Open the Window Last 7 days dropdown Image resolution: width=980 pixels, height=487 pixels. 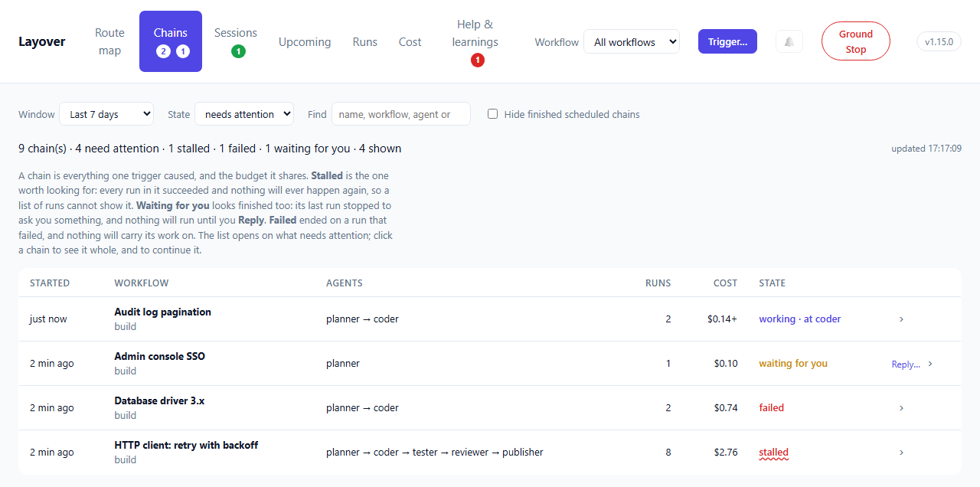[x=106, y=114]
